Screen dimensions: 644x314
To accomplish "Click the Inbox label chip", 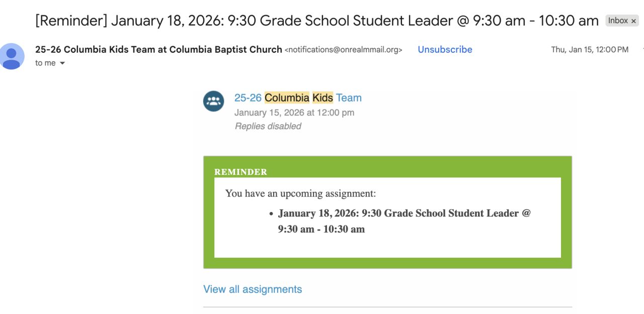I will (x=618, y=21).
